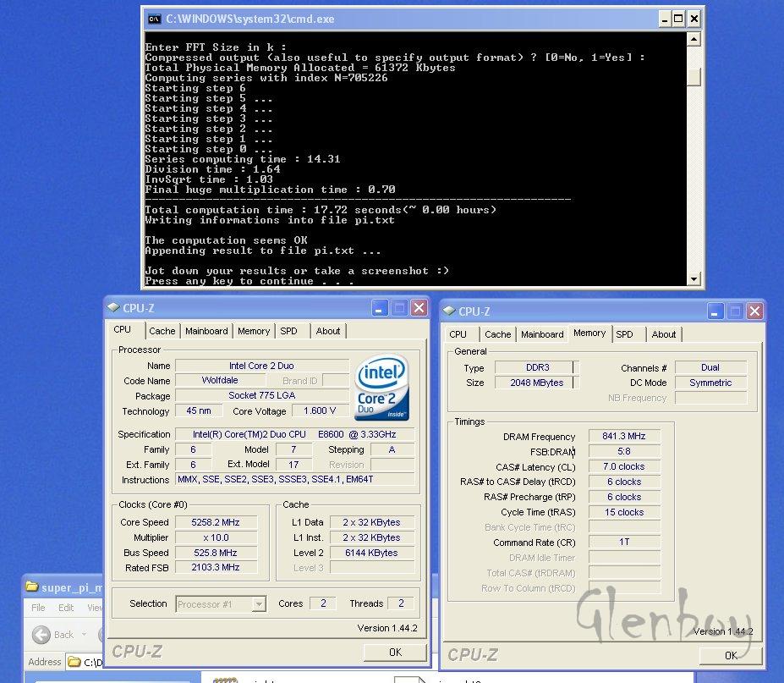The width and height of the screenshot is (784, 683).
Task: Open the Edit menu in Explorer
Action: 66,608
